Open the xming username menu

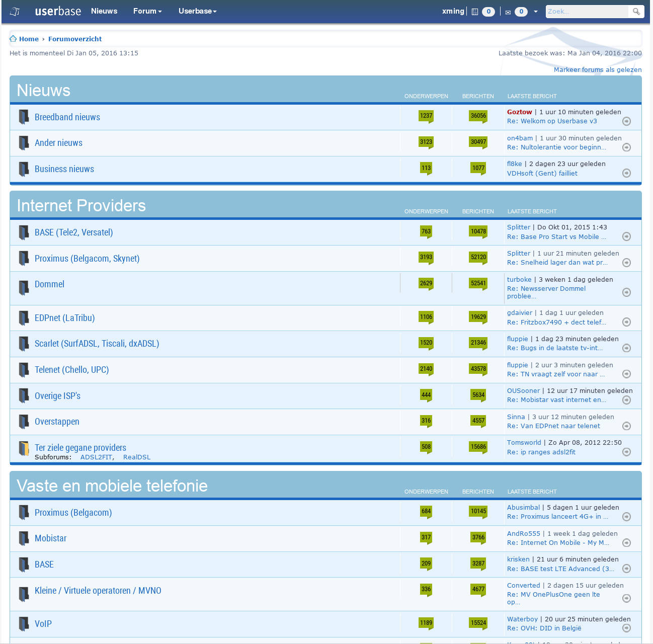(453, 11)
